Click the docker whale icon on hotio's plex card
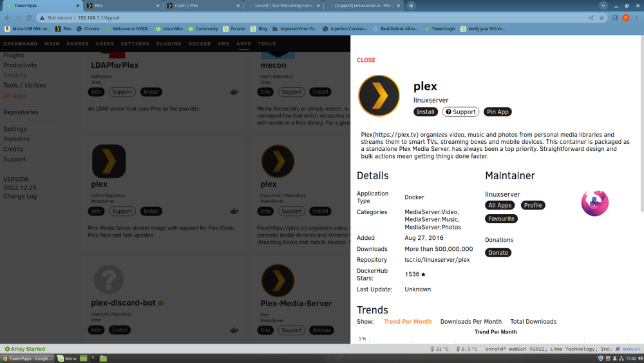 pos(234,211)
